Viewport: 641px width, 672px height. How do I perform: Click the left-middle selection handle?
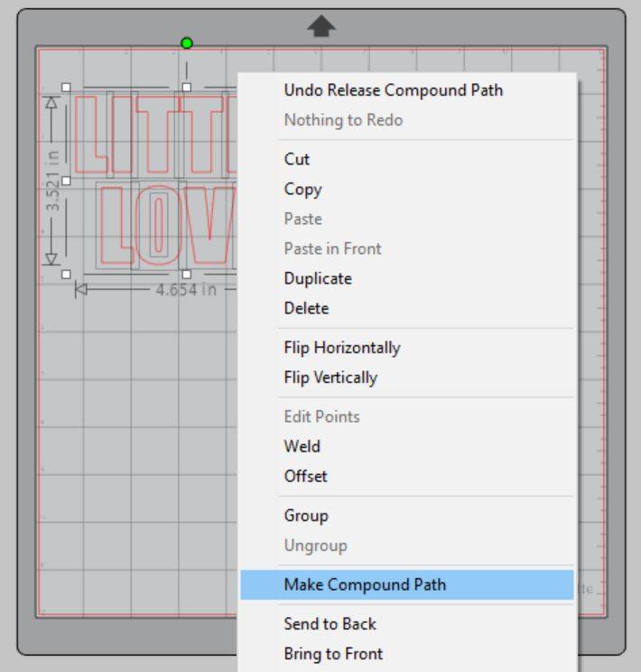point(66,181)
